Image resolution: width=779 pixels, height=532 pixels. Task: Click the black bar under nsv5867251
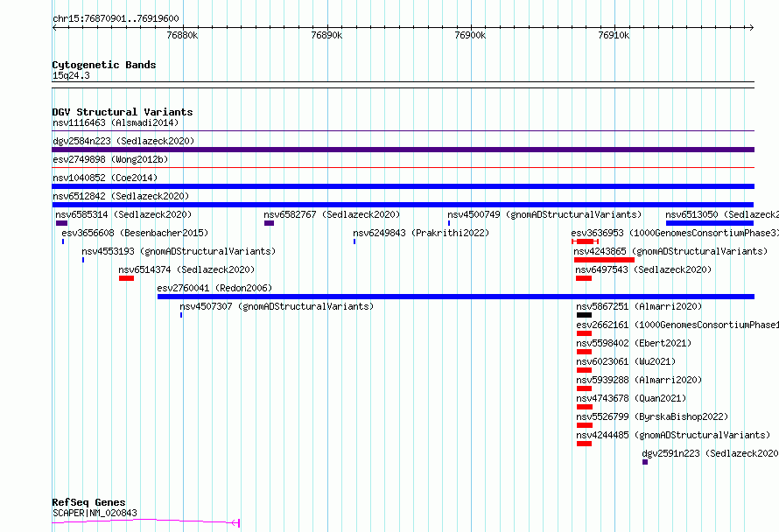pyautogui.click(x=585, y=315)
